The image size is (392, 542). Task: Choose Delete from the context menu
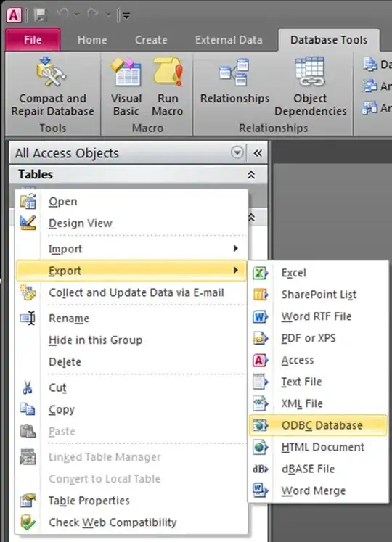pos(131,362)
